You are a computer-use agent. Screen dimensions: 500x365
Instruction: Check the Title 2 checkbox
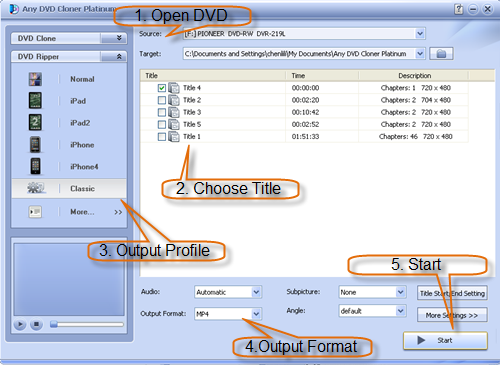point(162,100)
